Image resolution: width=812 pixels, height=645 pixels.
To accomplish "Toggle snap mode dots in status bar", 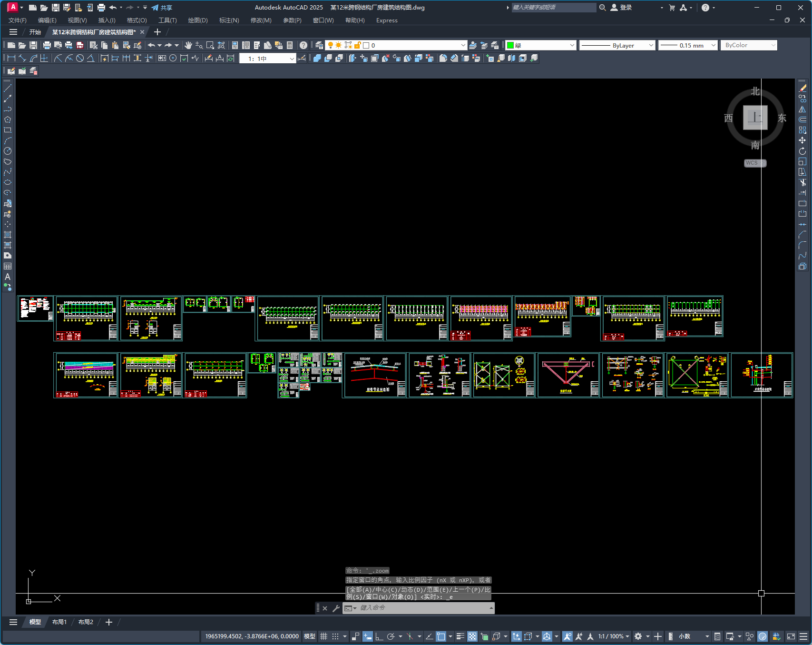I will (x=335, y=636).
